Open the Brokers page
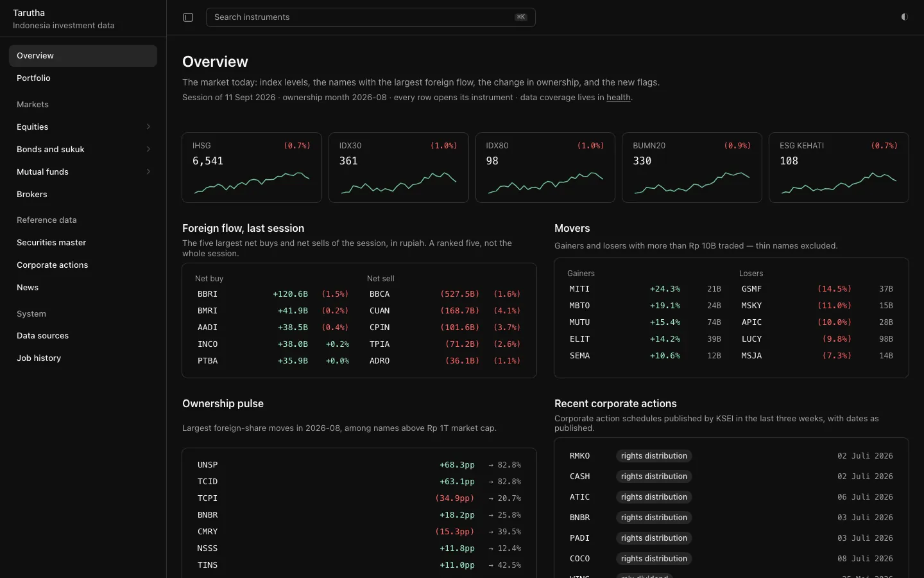 point(83,194)
